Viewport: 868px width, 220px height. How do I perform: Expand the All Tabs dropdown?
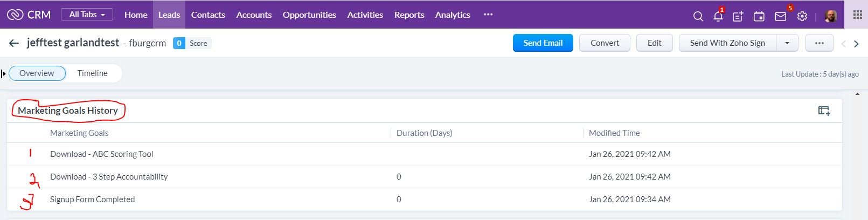pos(87,15)
